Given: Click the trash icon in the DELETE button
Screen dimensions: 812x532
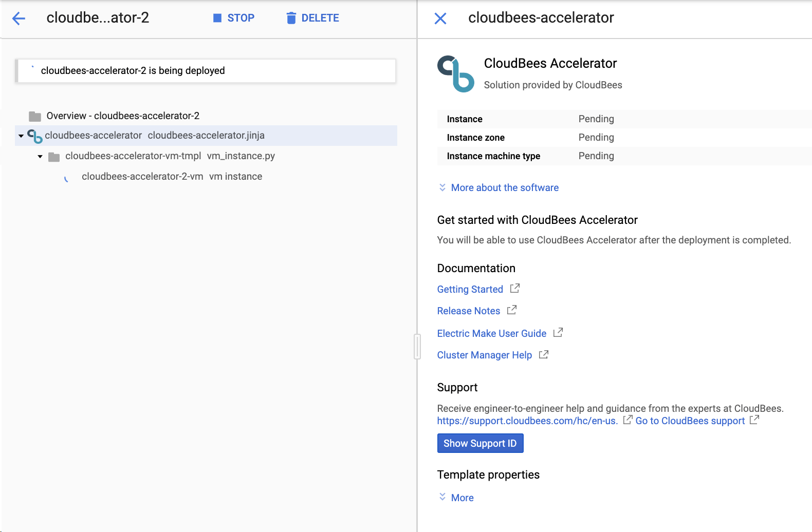Looking at the screenshot, I should pos(291,18).
